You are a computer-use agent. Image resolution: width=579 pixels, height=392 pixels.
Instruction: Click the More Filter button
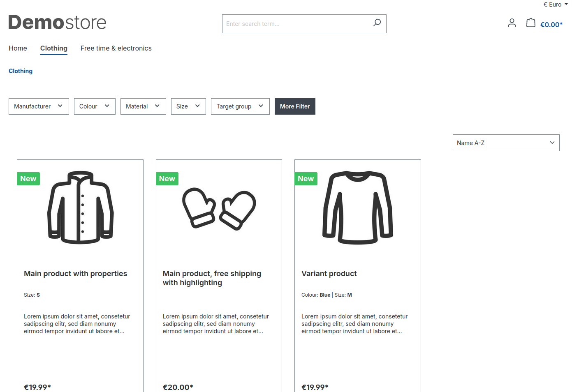(295, 106)
